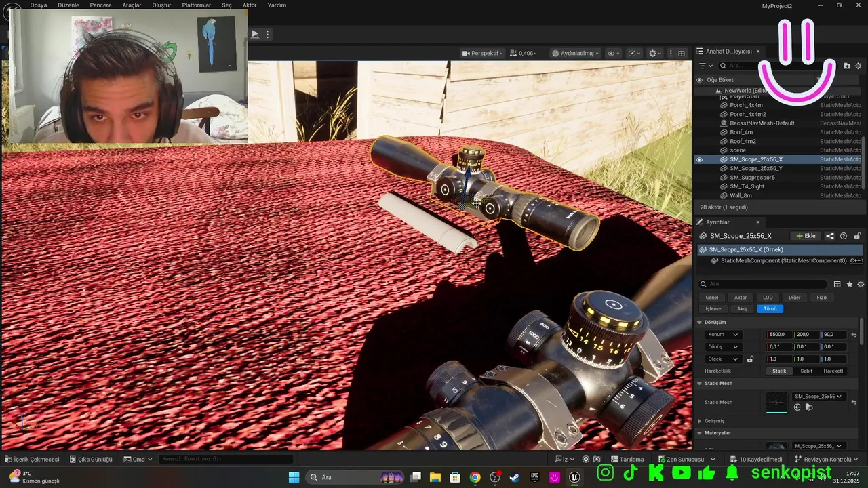Select the İşleme category filter

point(713,308)
